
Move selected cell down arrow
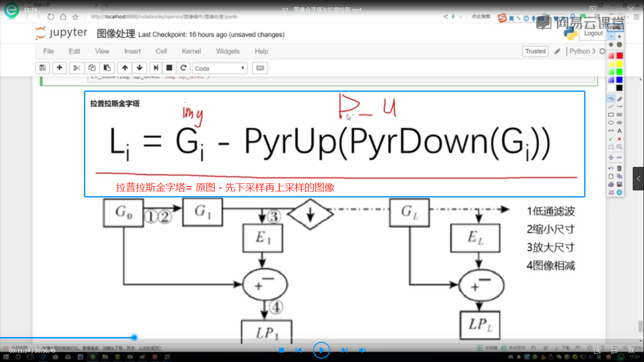(x=140, y=68)
